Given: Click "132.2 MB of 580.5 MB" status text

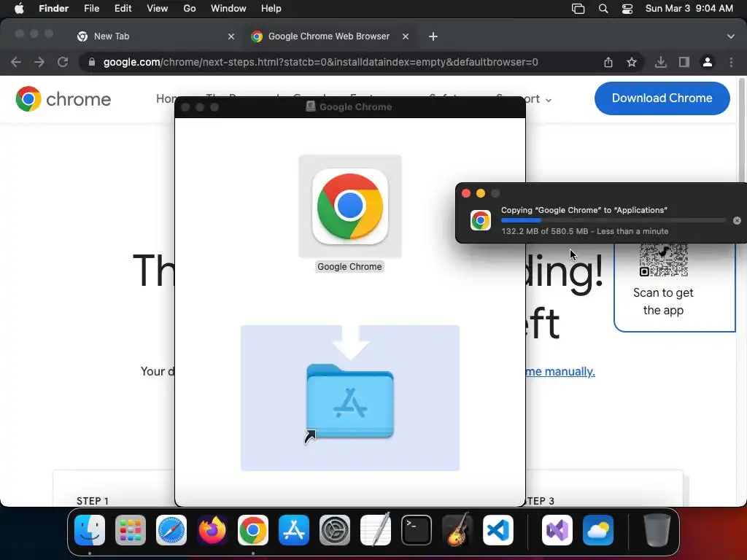Looking at the screenshot, I should point(544,231).
